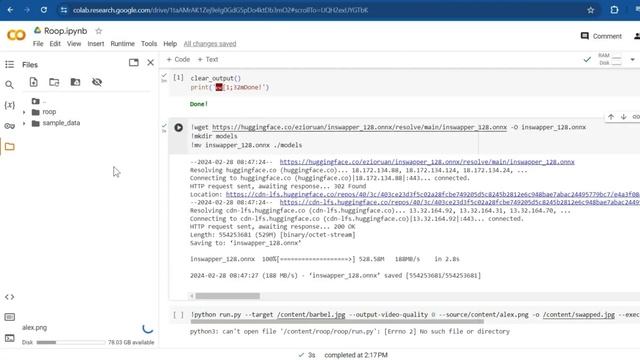Open RAM and Disk resources indicator
Screen dimensions: 640x360
coord(610,59)
